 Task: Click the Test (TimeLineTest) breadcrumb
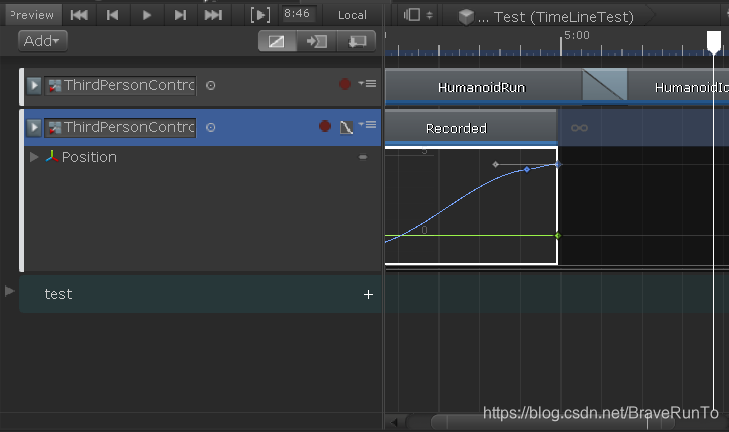pyautogui.click(x=563, y=17)
